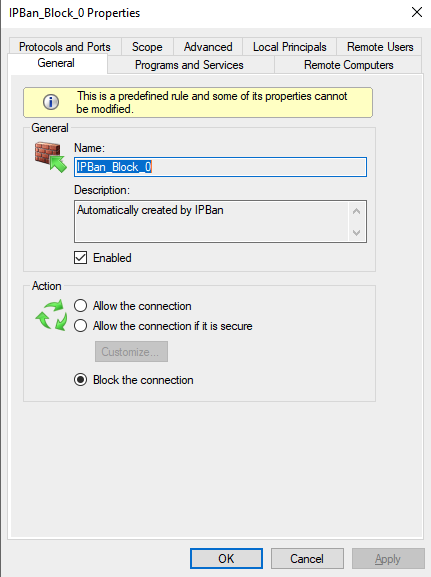Go to the Advanced tab
431x577 pixels.
208,47
